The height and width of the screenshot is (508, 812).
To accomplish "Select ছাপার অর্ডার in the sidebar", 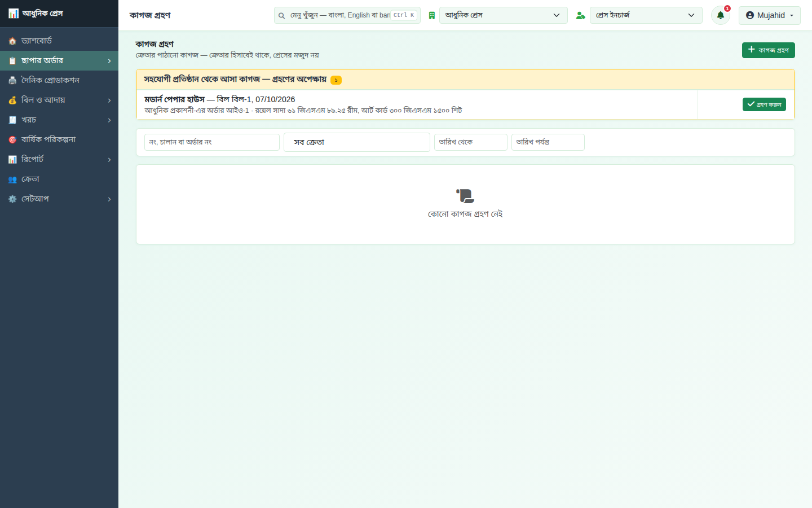I will tap(59, 60).
